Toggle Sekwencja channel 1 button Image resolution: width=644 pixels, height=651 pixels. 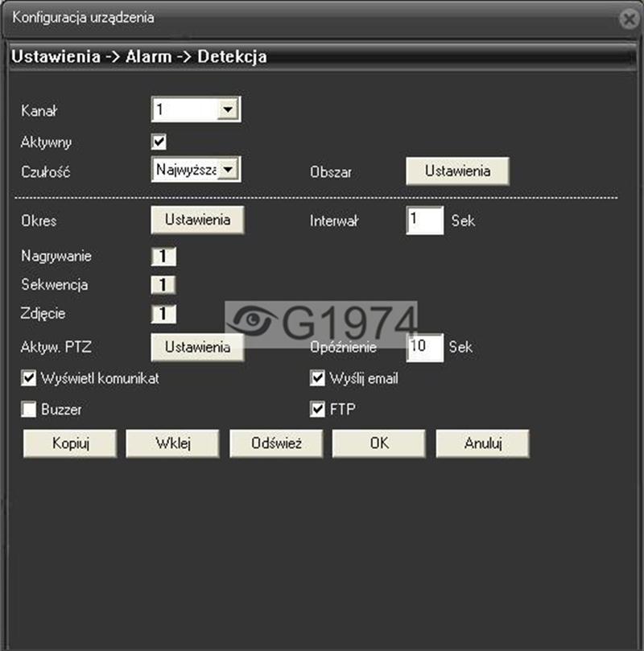163,285
